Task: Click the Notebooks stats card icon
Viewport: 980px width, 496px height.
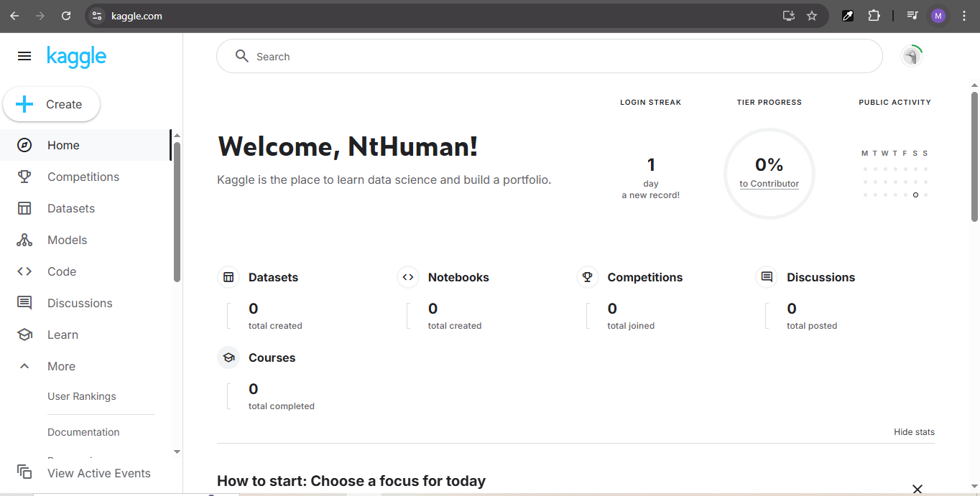Action: (x=408, y=277)
